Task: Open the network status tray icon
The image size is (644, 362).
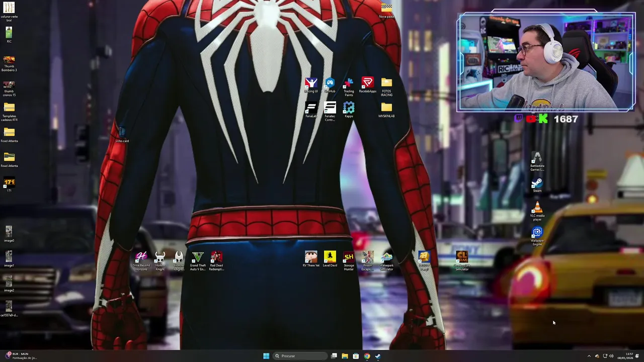Action: coord(605,356)
